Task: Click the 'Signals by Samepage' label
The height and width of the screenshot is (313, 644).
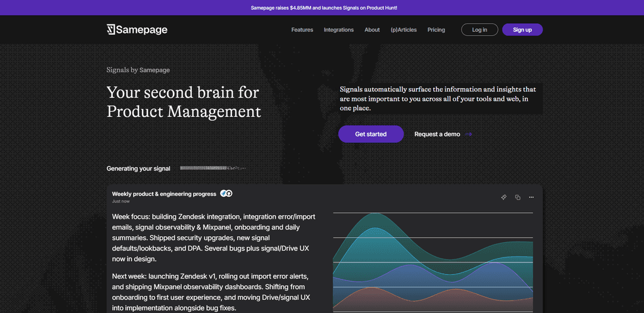Action: pos(138,70)
